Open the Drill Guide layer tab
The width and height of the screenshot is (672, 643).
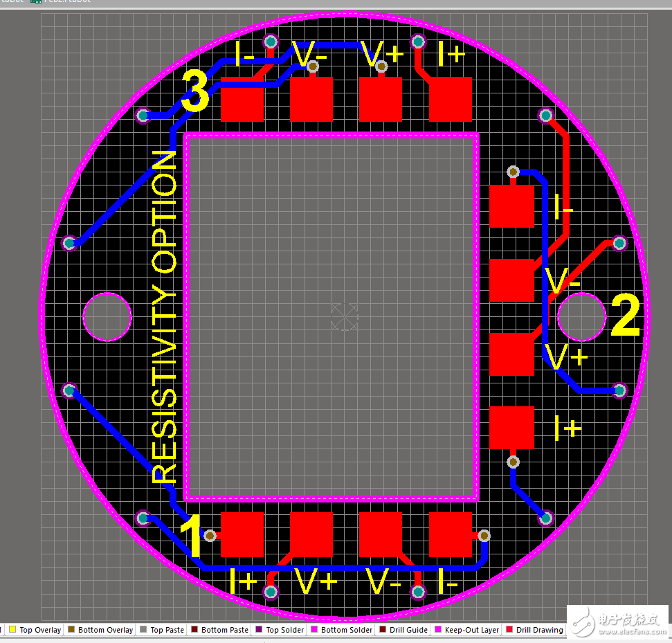pyautogui.click(x=403, y=630)
